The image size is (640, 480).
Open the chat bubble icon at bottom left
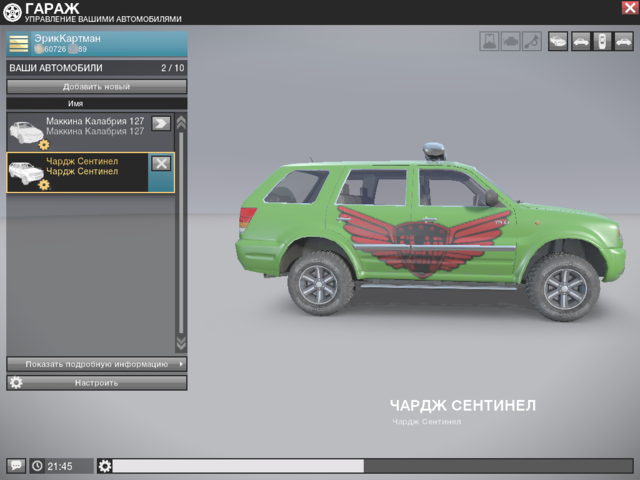click(16, 466)
